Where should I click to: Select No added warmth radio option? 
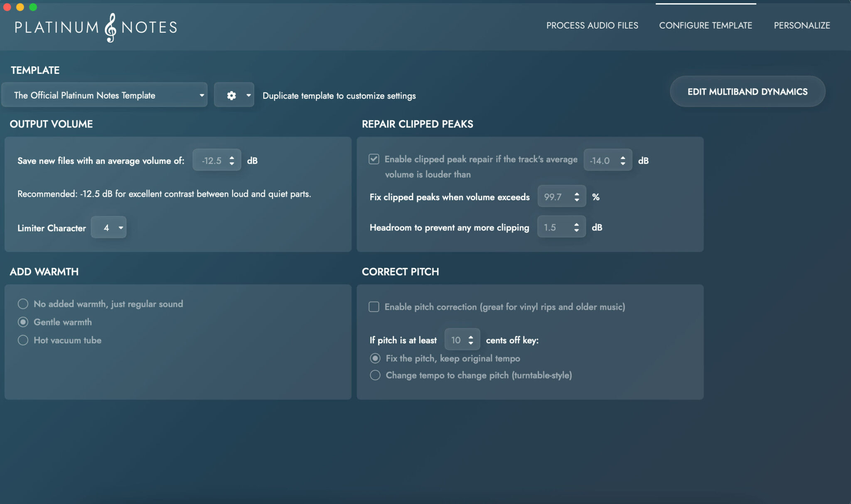pos(23,304)
